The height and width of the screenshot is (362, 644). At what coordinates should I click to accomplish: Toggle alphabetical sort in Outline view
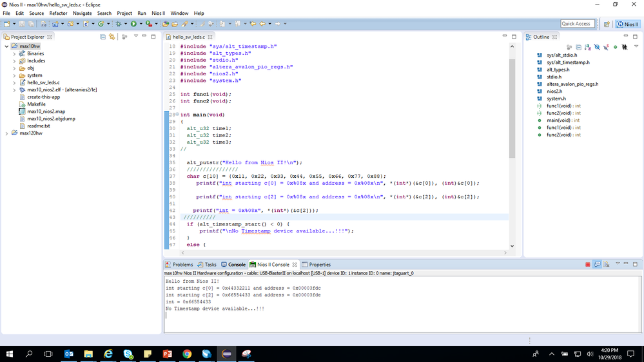pyautogui.click(x=588, y=47)
